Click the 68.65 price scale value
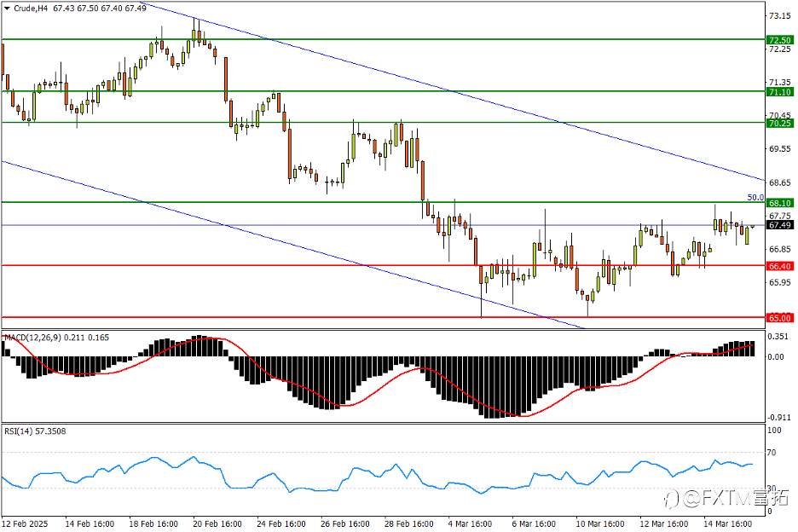Screen dimensions: 798x532 pyautogui.click(x=780, y=182)
